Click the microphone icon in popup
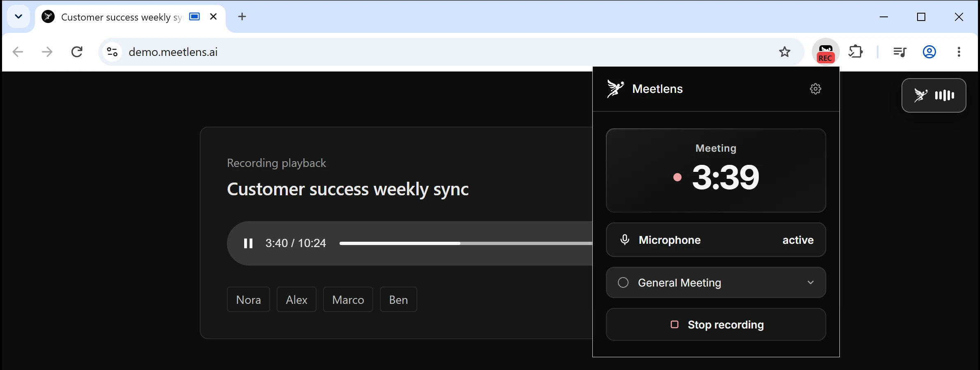Image resolution: width=980 pixels, height=370 pixels. pos(625,240)
